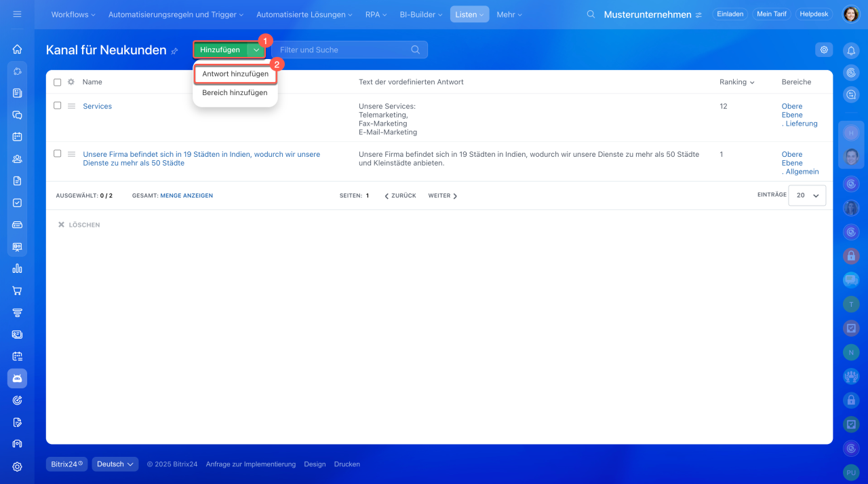Open the bar chart analytics sidebar icon
The height and width of the screenshot is (484, 868).
pos(17,268)
